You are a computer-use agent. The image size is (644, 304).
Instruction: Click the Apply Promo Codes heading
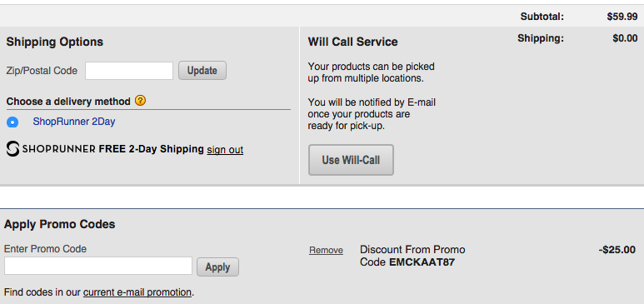click(59, 224)
